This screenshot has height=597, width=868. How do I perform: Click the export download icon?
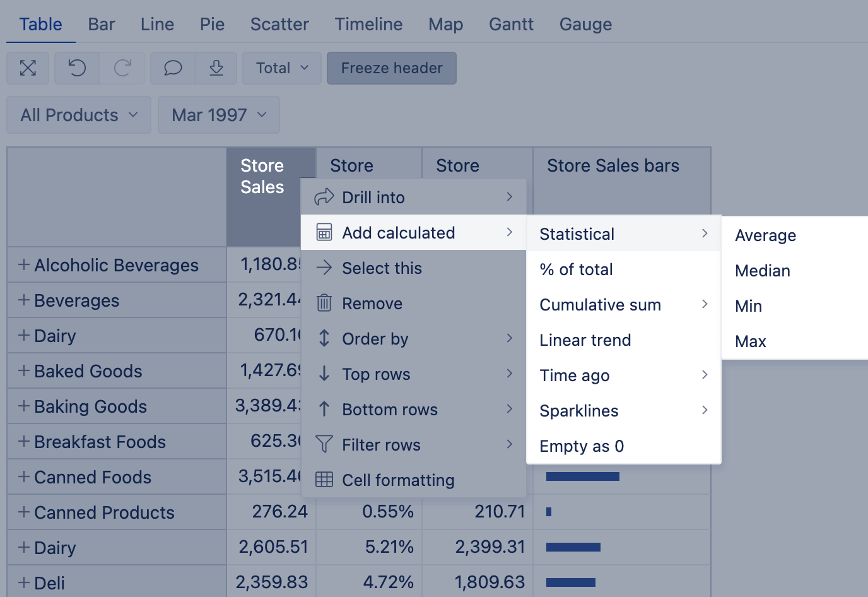click(x=216, y=68)
